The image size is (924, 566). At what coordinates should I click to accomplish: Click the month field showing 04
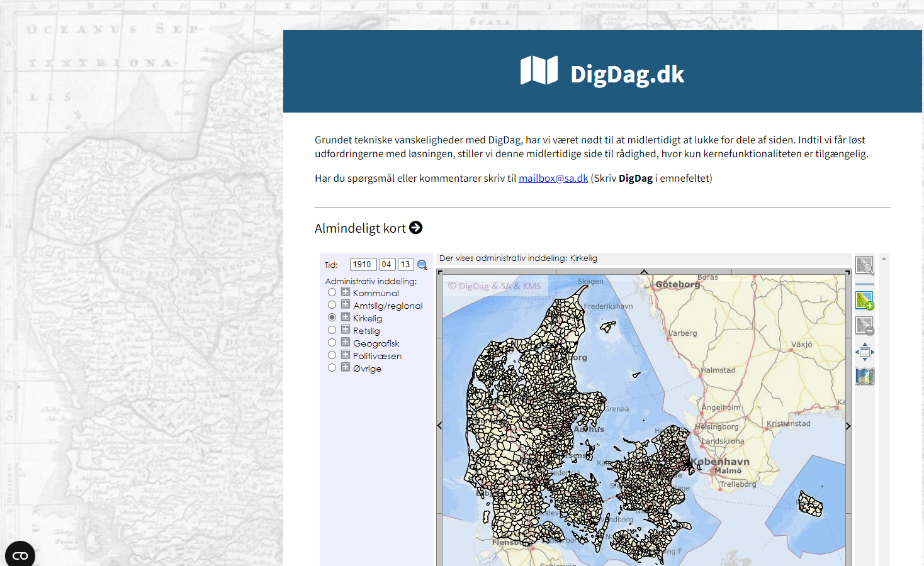[x=387, y=265]
